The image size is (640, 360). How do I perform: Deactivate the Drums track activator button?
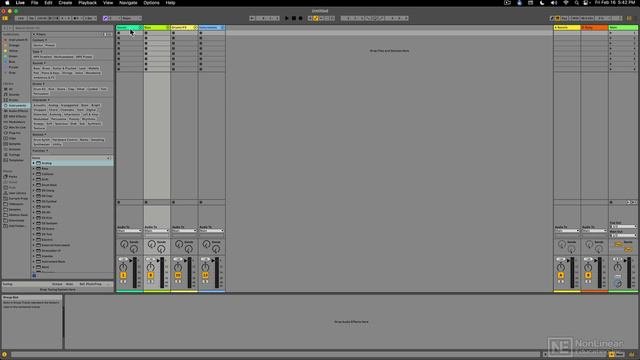[x=178, y=276]
